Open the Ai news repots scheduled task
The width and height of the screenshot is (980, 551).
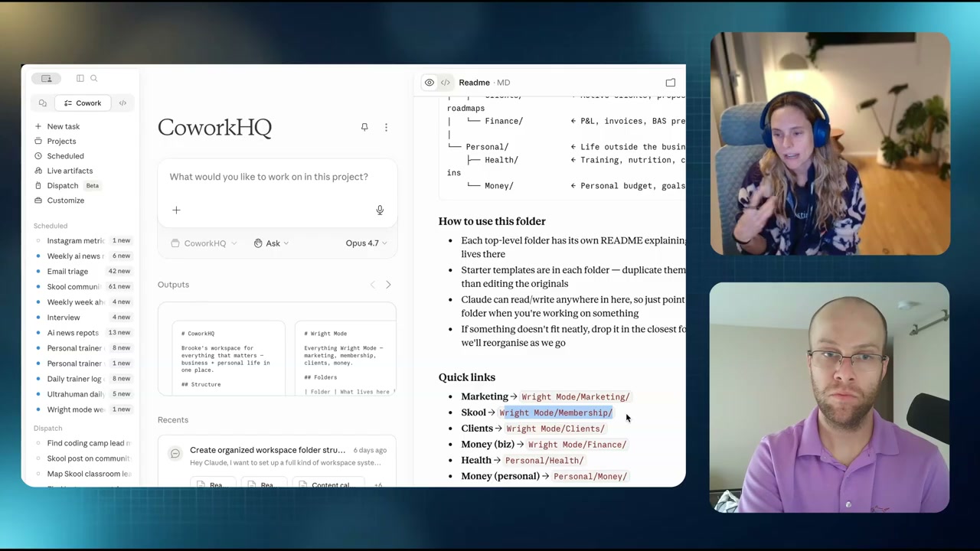coord(83,332)
